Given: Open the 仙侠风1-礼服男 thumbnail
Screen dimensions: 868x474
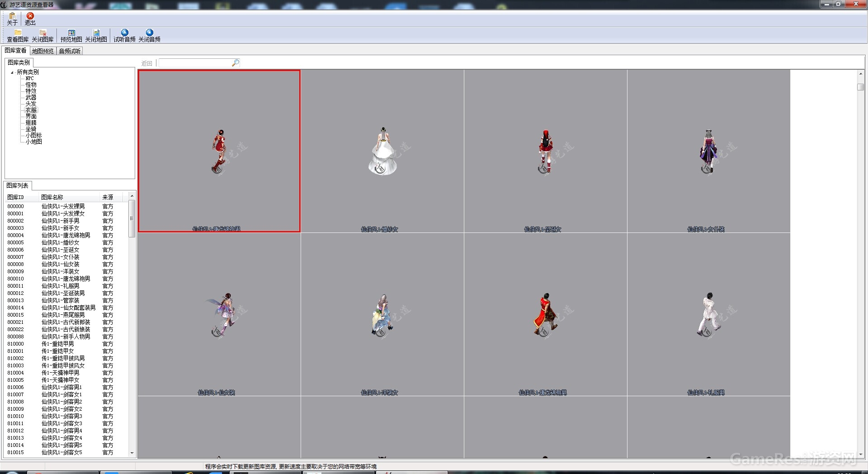Looking at the screenshot, I should (709, 314).
